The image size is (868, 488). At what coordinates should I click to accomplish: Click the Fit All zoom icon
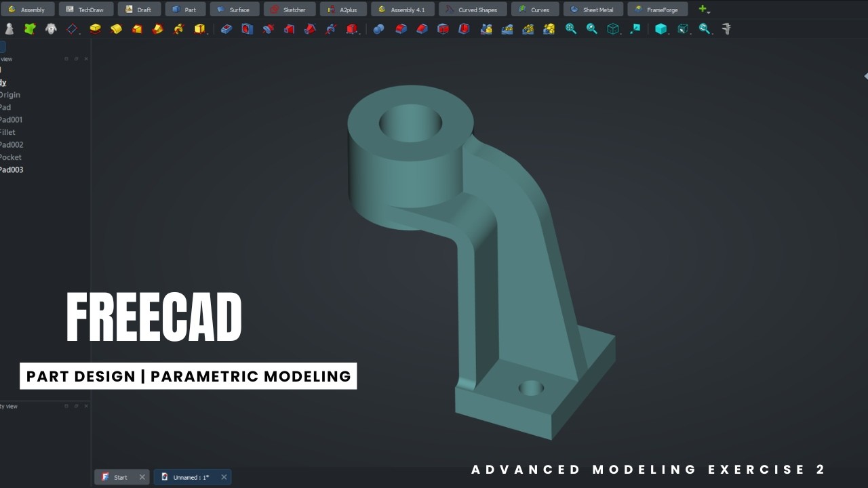571,28
